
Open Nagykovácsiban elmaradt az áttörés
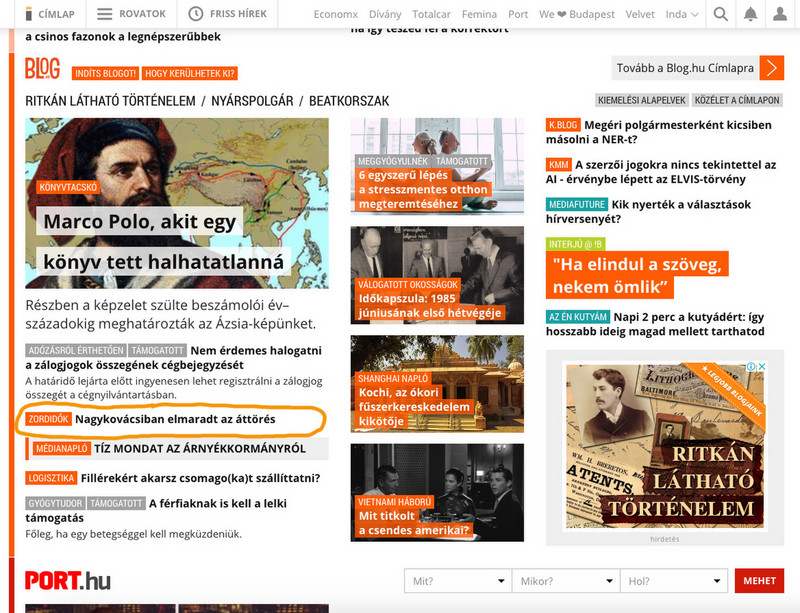175,419
